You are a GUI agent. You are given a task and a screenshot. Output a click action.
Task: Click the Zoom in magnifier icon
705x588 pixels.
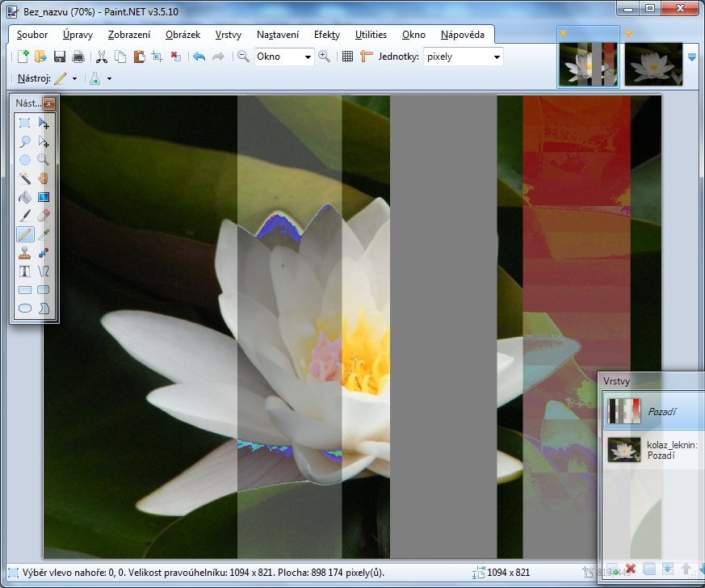324,57
